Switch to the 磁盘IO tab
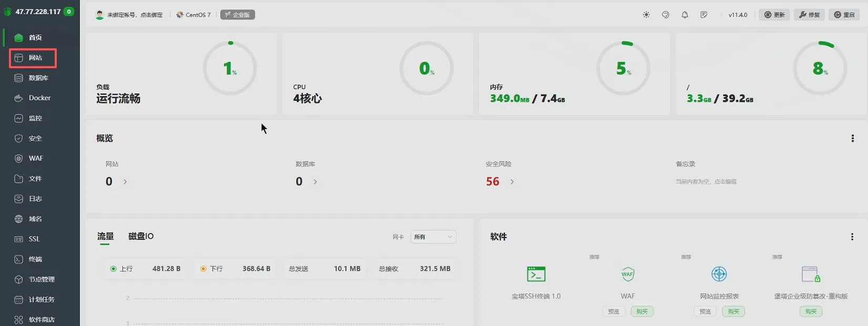 point(141,236)
